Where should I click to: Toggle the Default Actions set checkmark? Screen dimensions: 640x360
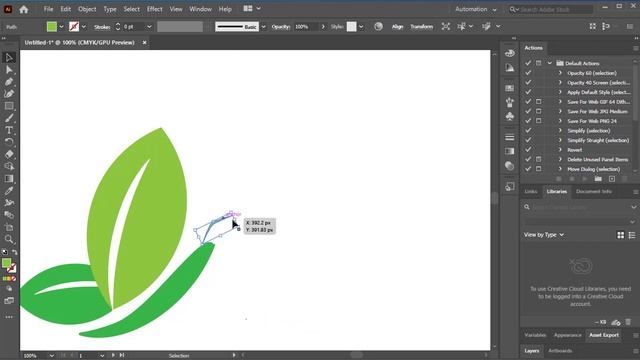click(528, 63)
